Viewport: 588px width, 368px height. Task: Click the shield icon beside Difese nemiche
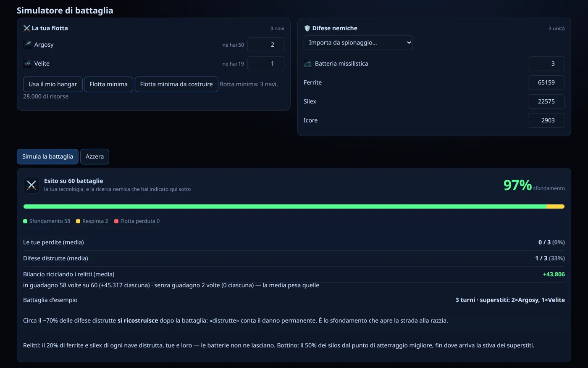[x=307, y=28]
